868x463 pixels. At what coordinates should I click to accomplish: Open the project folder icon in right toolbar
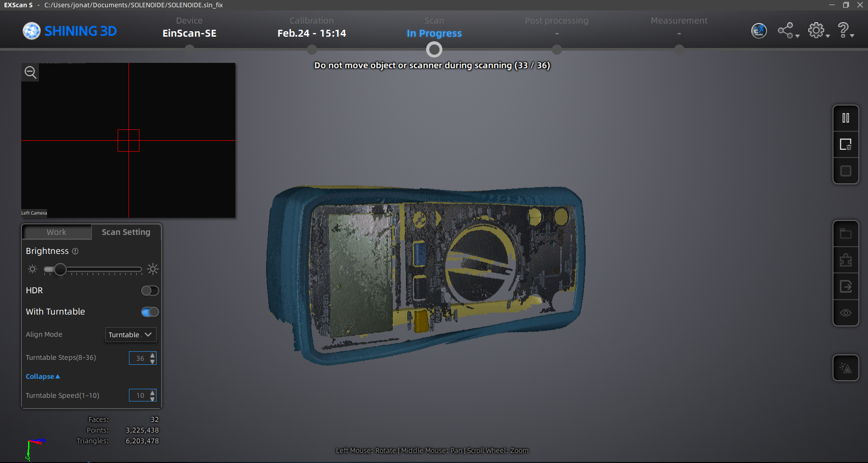tap(845, 234)
